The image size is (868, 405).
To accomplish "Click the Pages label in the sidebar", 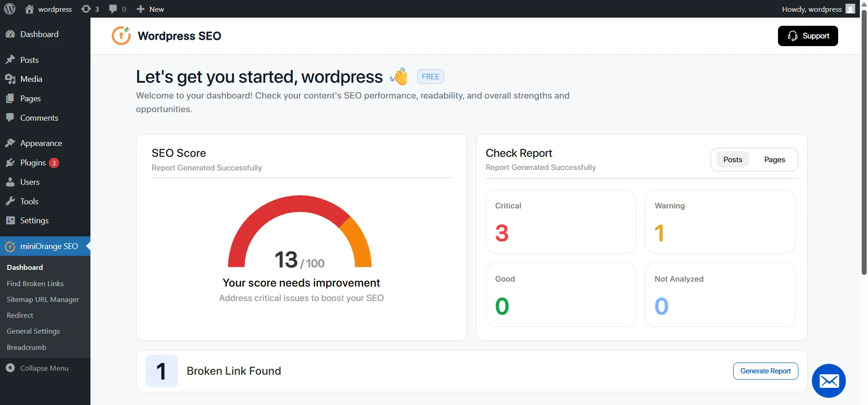I will point(30,99).
